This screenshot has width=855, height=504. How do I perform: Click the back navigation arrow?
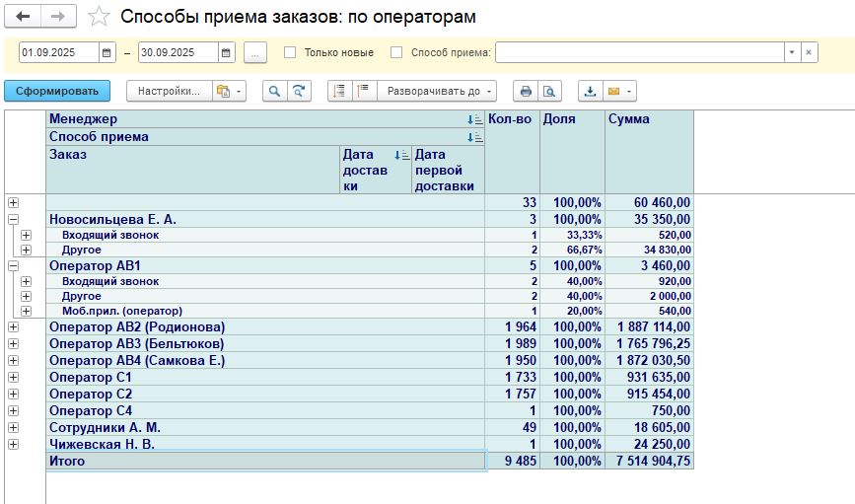click(23, 17)
